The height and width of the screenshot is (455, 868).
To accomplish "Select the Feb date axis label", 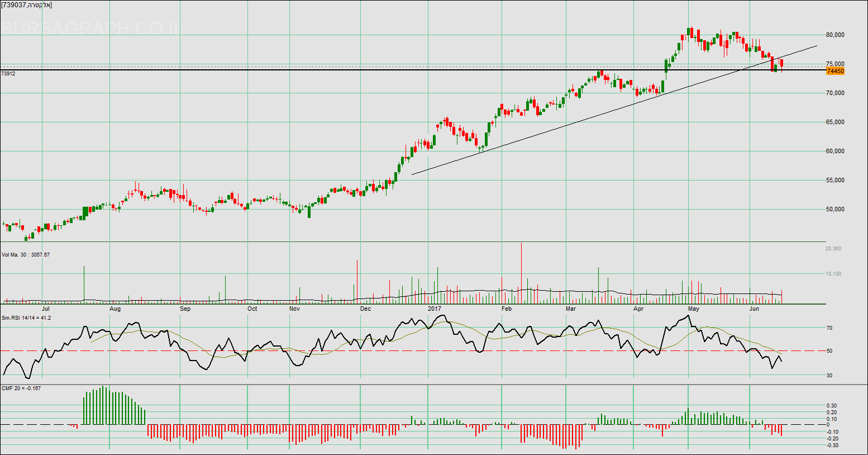I will tap(507, 309).
